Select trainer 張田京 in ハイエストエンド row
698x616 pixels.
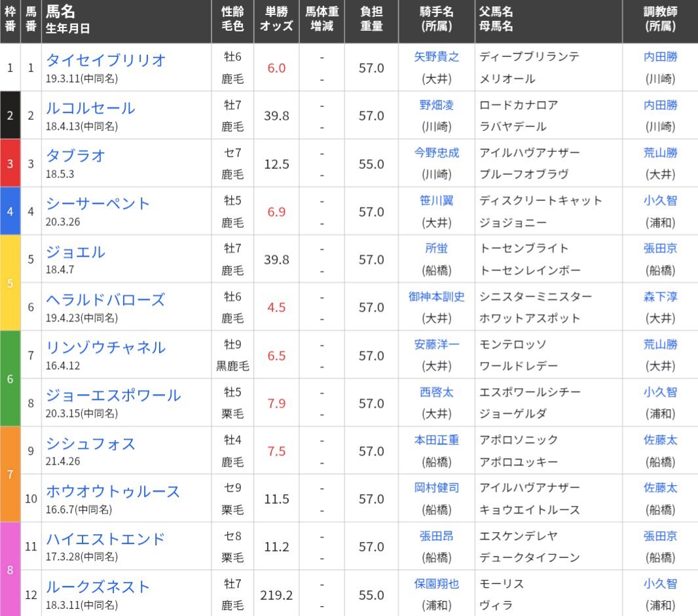point(660,536)
